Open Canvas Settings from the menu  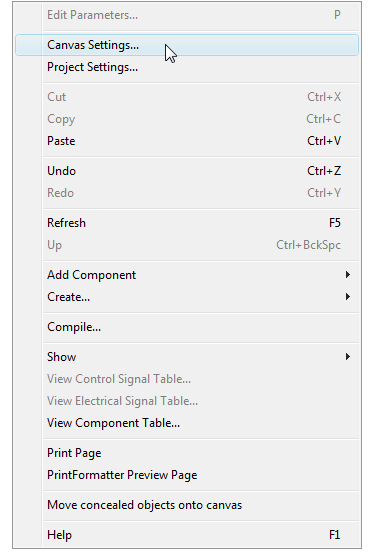pyautogui.click(x=187, y=45)
